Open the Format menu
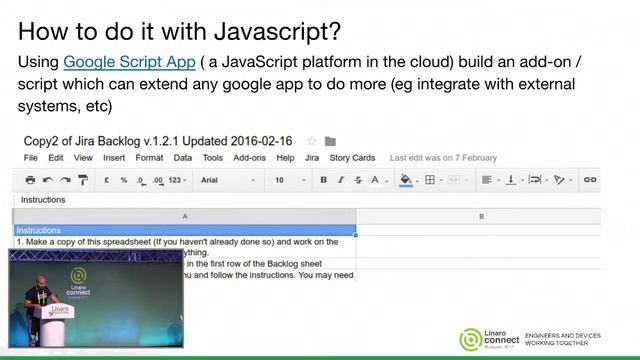This screenshot has width=640, height=360. pos(149,158)
